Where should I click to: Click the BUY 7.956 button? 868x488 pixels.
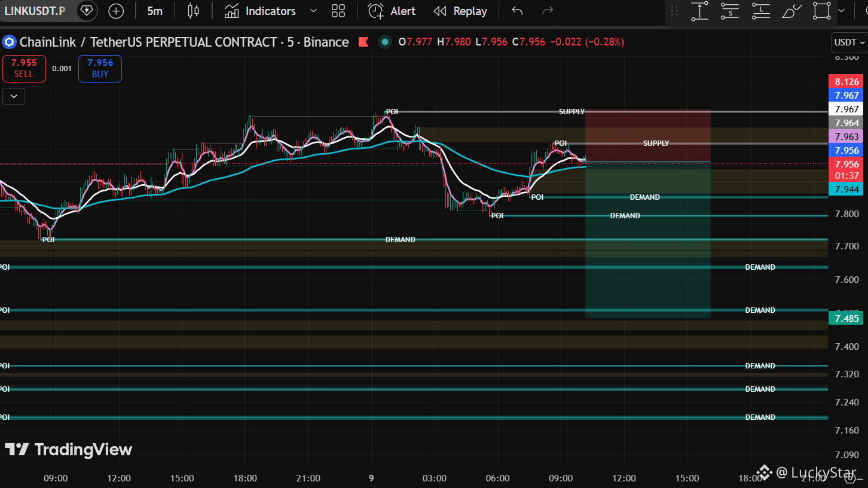coord(100,68)
